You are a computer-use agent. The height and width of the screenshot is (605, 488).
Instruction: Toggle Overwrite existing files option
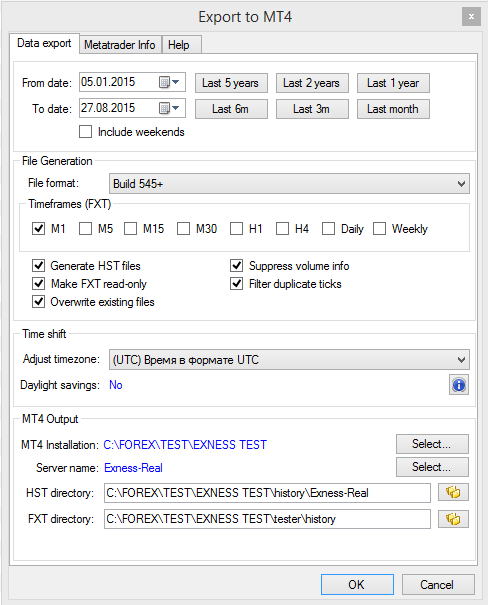[x=38, y=301]
